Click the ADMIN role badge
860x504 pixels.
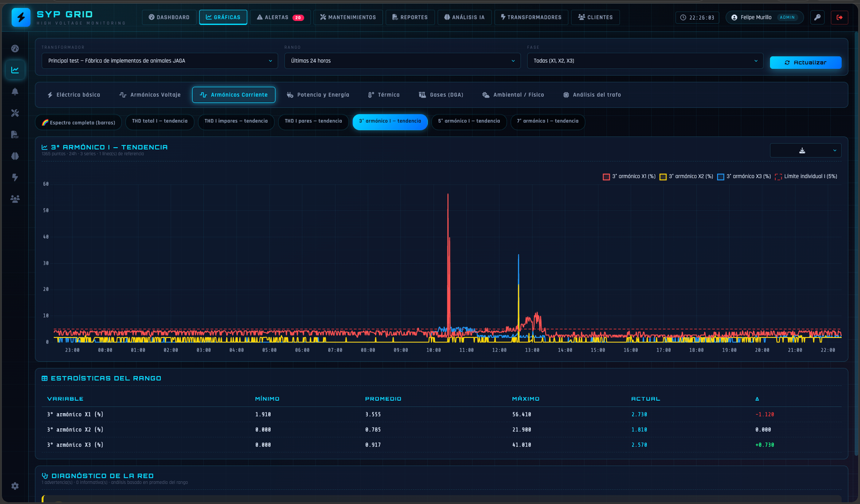pos(787,17)
